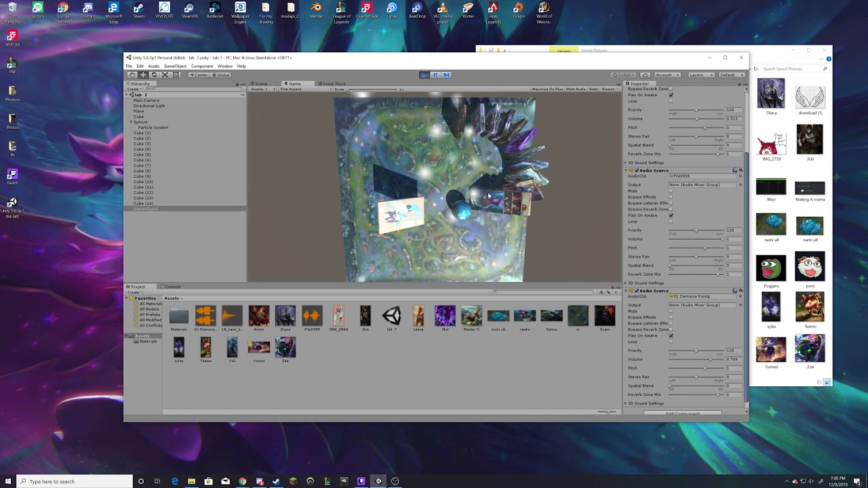Open the lab 7 scene asset
The width and height of the screenshot is (868, 488).
coord(391,318)
